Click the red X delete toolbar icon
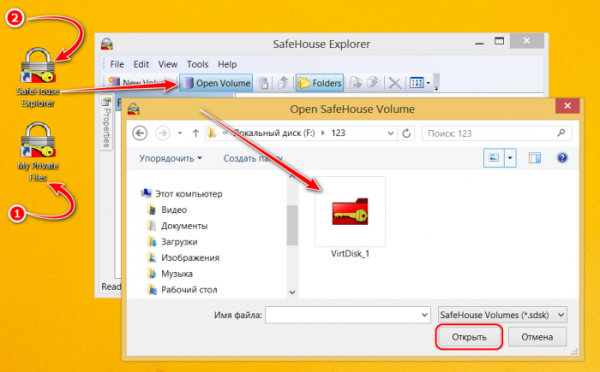The height and width of the screenshot is (372, 600). coord(395,83)
